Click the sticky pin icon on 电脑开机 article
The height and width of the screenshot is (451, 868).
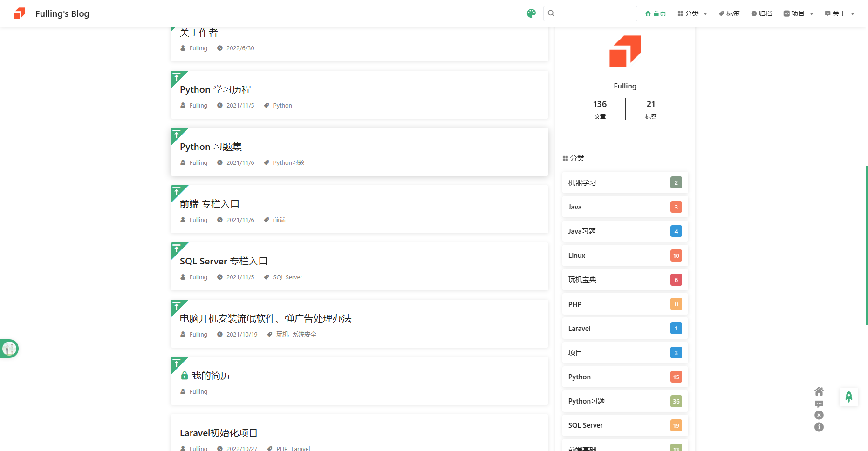tap(177, 306)
